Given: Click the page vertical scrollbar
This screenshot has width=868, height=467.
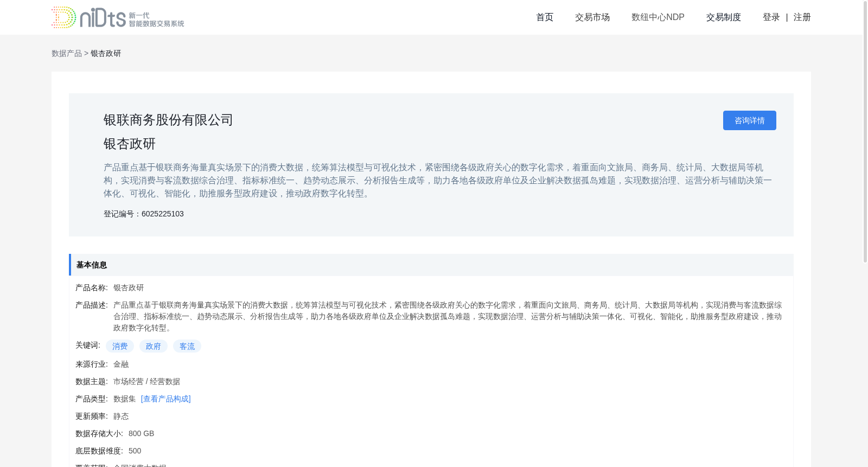Looking at the screenshot, I should pos(865,131).
